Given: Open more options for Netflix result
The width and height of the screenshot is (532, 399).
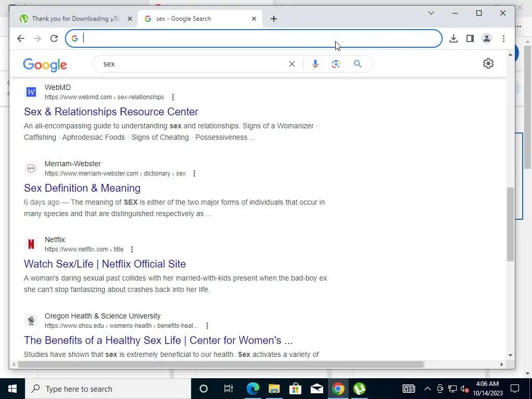Looking at the screenshot, I should [x=132, y=249].
